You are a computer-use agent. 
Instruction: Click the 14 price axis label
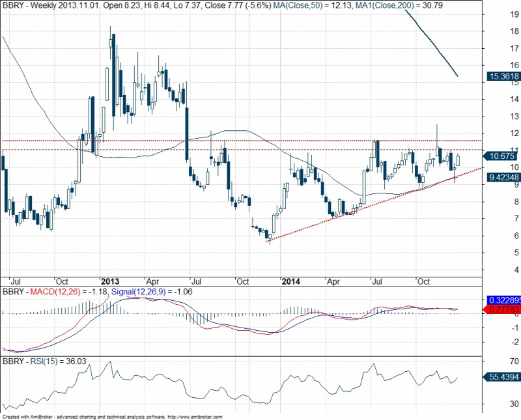click(x=514, y=99)
